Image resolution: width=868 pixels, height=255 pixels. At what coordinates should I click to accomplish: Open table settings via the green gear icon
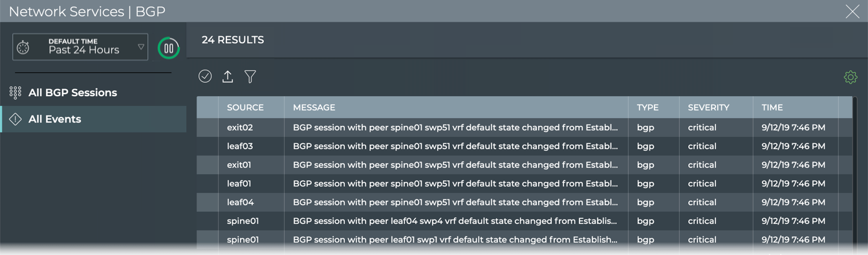851,77
